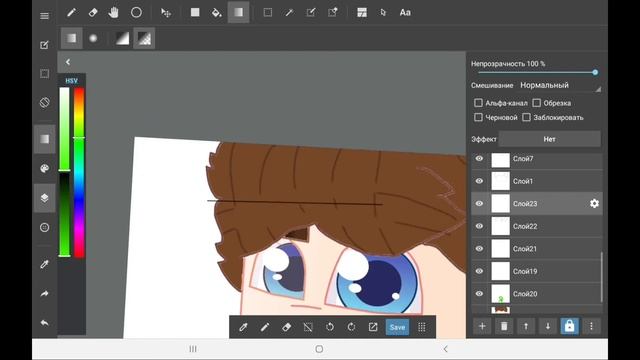Screen dimensions: 640x360
Task: Hide layer Слой1 with its eye
Action: coord(479,181)
